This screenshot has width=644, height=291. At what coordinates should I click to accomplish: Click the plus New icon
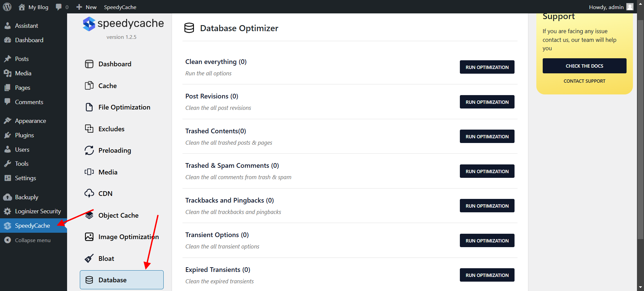79,7
